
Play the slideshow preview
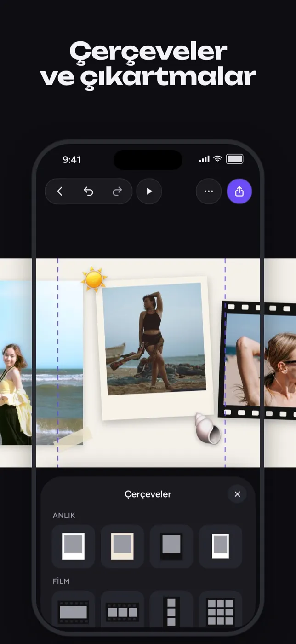click(x=149, y=191)
